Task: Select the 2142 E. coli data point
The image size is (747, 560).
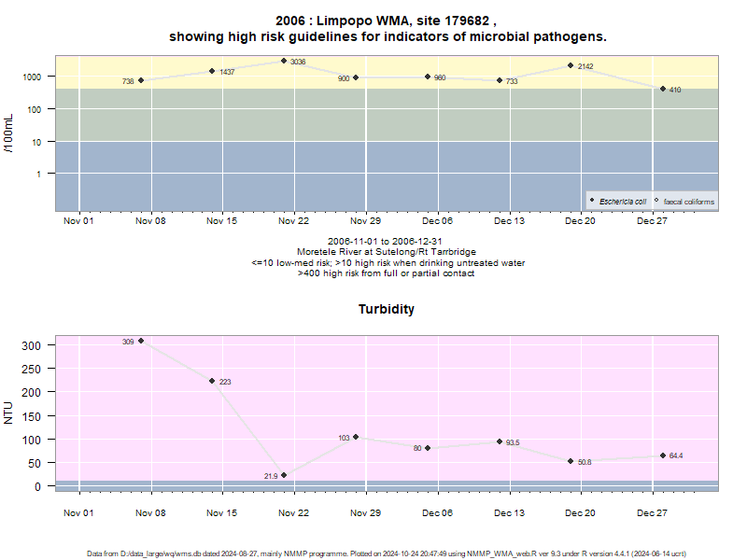Action: tap(571, 65)
